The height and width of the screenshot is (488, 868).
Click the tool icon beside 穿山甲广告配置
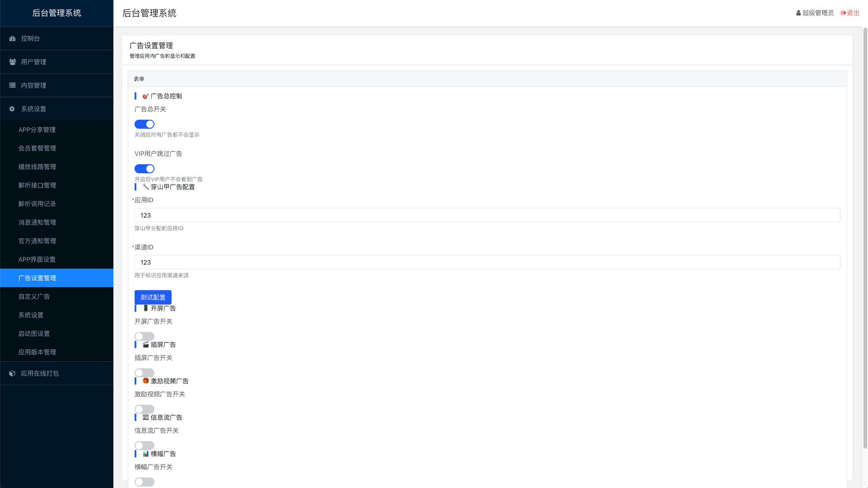pyautogui.click(x=146, y=187)
